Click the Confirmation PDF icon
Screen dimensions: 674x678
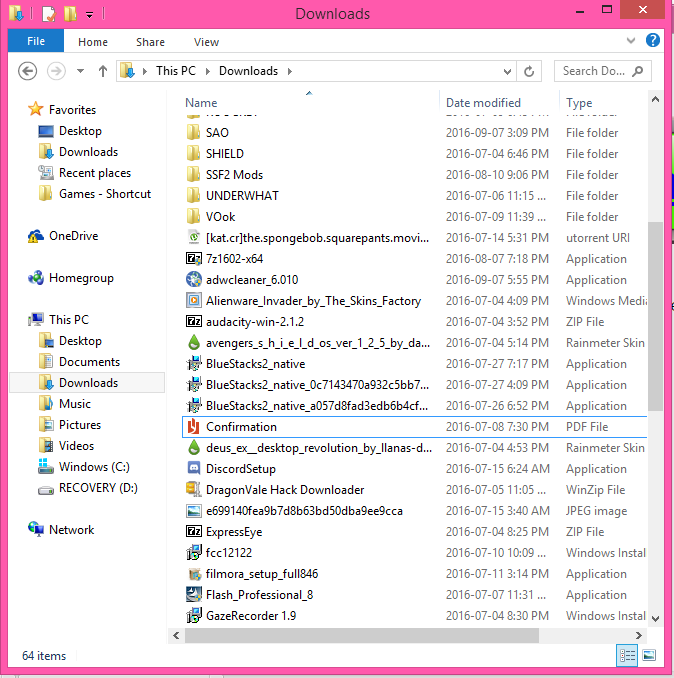194,427
